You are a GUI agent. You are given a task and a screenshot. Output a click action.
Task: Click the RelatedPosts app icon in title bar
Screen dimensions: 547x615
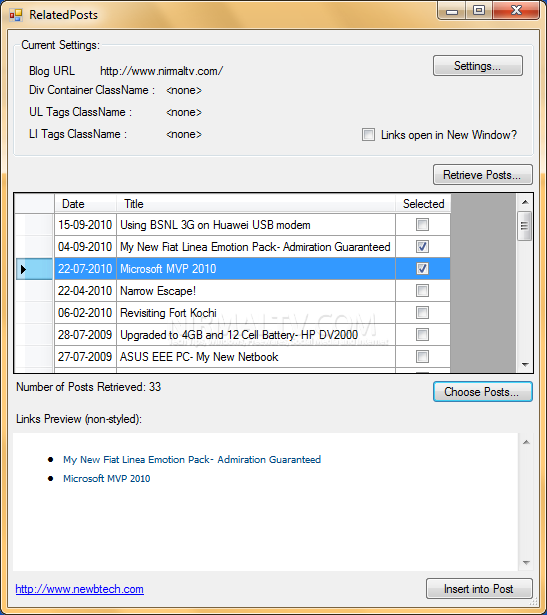(16, 15)
